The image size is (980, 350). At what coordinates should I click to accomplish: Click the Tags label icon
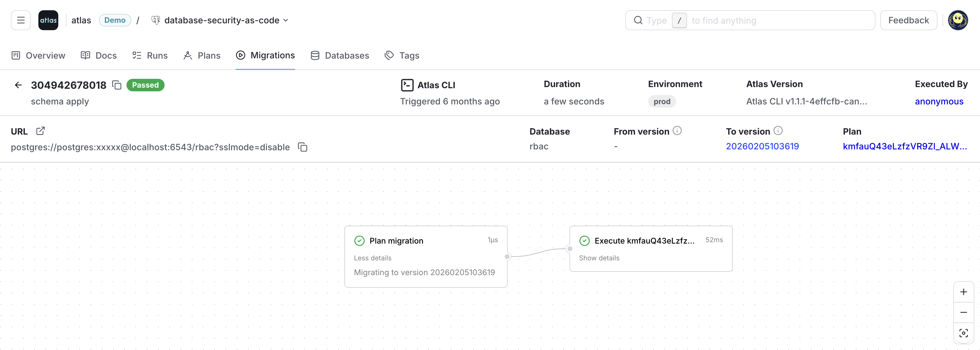coord(389,55)
